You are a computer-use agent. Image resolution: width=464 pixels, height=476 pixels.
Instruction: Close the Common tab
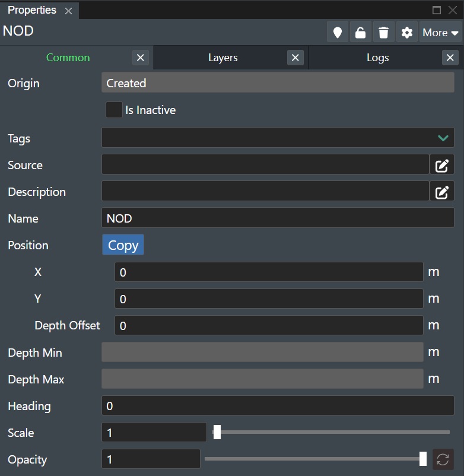141,58
